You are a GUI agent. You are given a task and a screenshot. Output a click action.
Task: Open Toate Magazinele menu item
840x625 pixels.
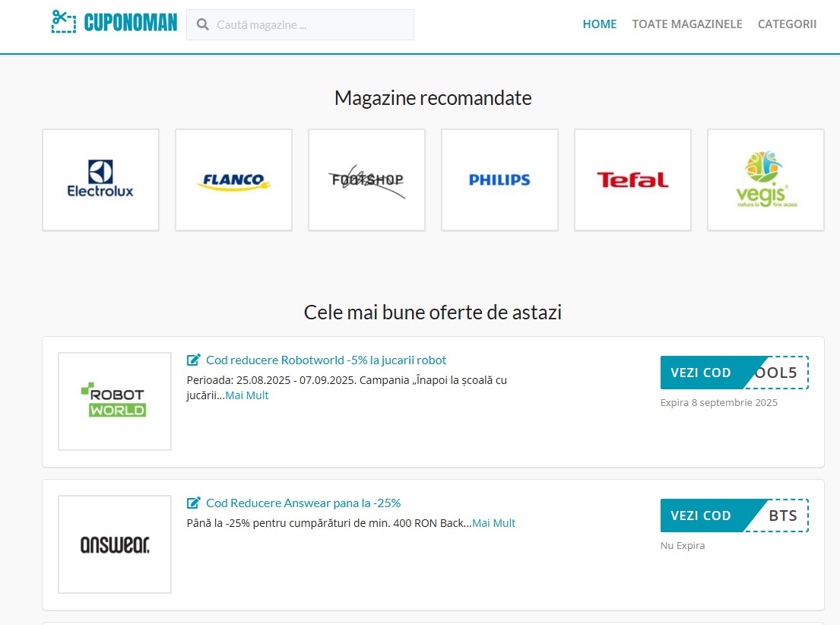pos(686,24)
